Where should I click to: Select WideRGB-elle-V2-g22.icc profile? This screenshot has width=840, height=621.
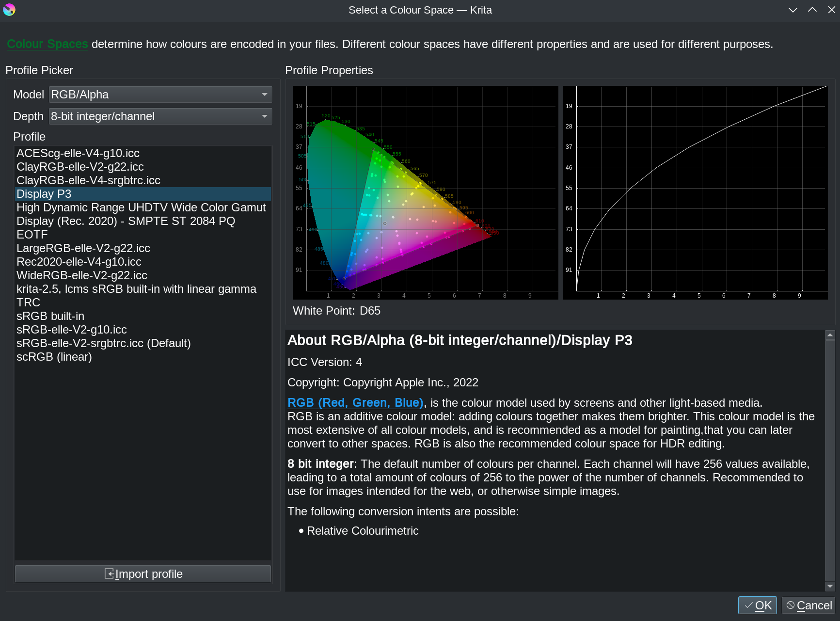pos(143,275)
